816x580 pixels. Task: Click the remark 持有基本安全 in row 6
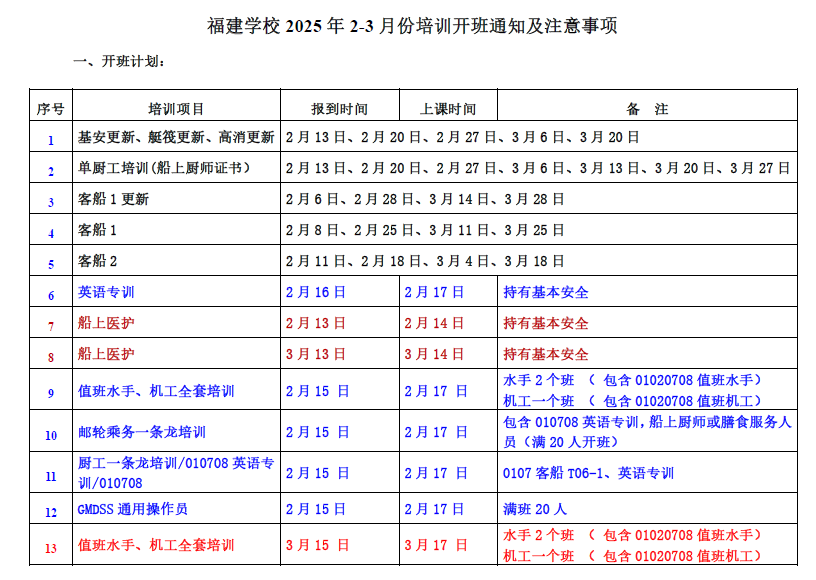point(545,292)
